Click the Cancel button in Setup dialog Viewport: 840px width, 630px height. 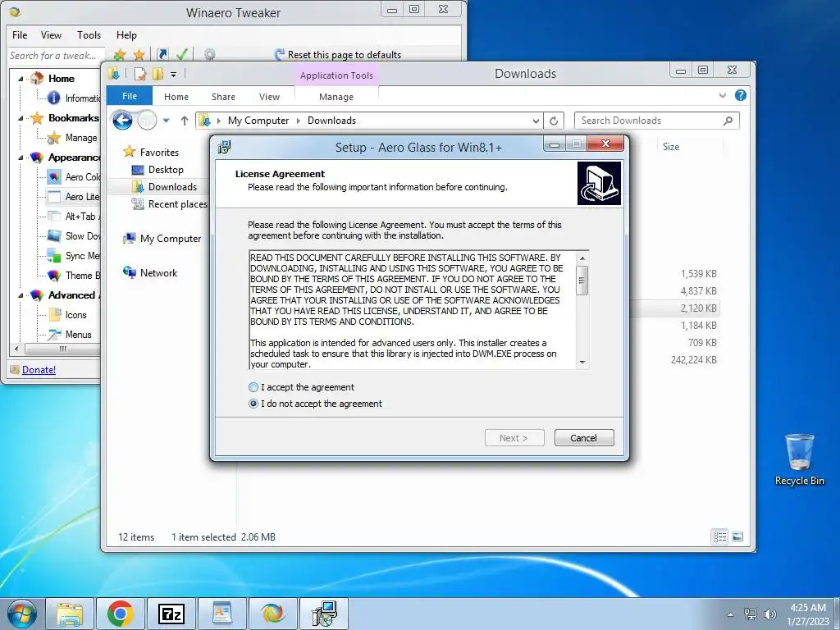coord(584,438)
